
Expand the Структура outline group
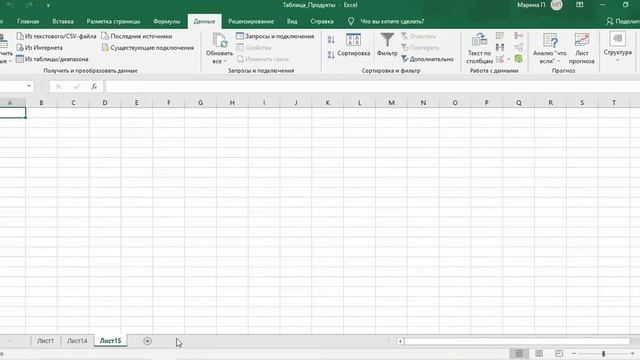pos(618,48)
